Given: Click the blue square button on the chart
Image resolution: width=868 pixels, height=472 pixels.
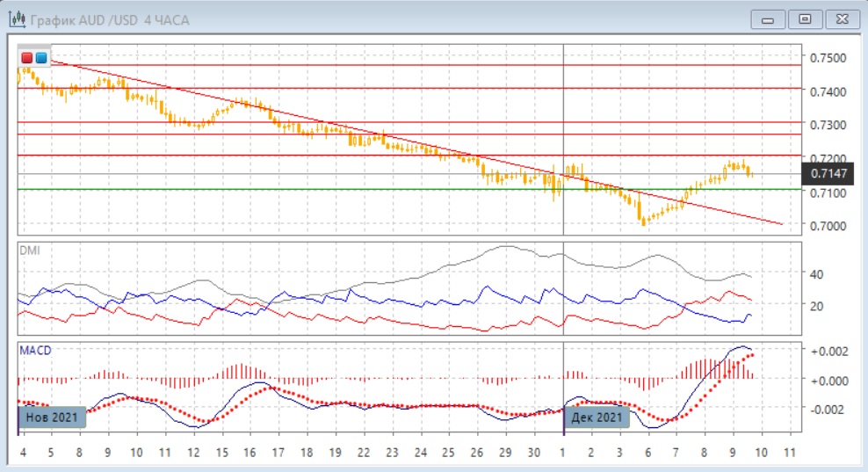Looking at the screenshot, I should 41,57.
